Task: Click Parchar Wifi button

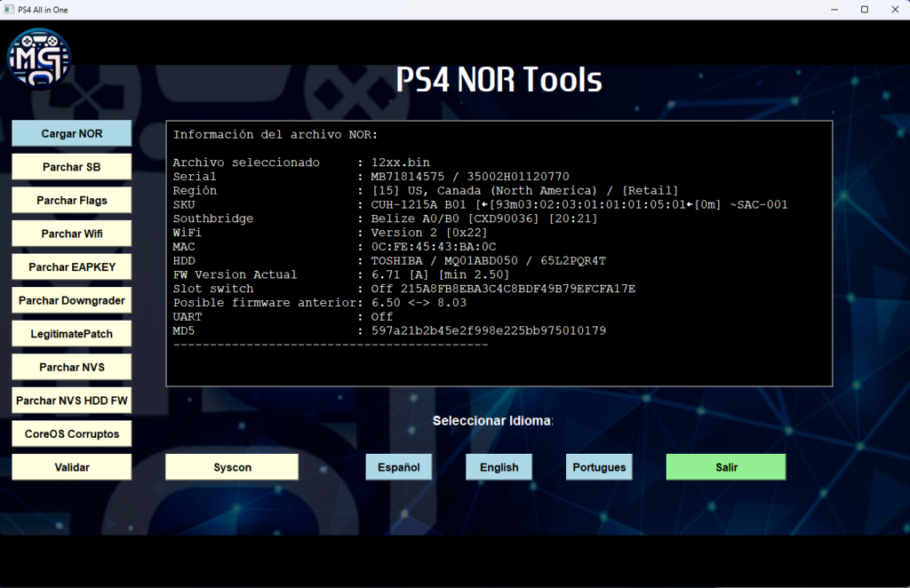Action: 71,234
